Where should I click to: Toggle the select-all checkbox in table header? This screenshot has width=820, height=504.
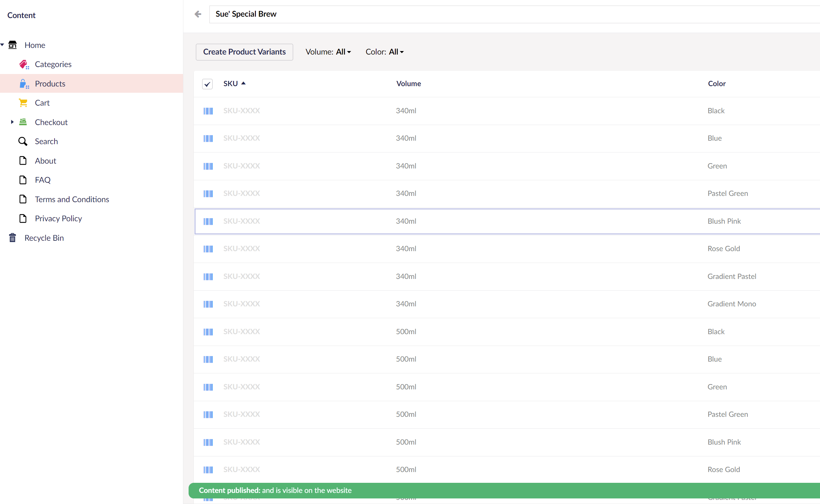(x=207, y=84)
